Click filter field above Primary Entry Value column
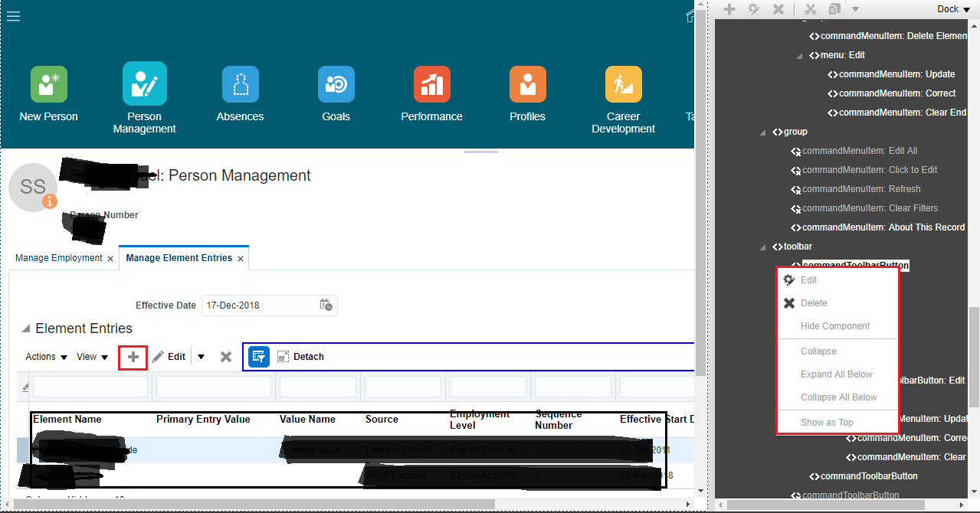Image resolution: width=980 pixels, height=513 pixels. point(214,387)
